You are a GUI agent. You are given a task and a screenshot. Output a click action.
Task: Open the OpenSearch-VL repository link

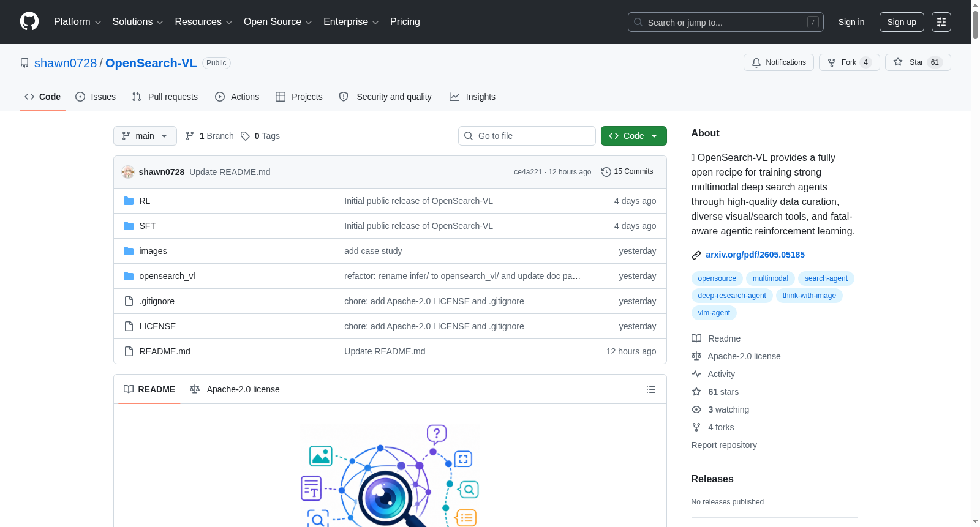[151, 63]
